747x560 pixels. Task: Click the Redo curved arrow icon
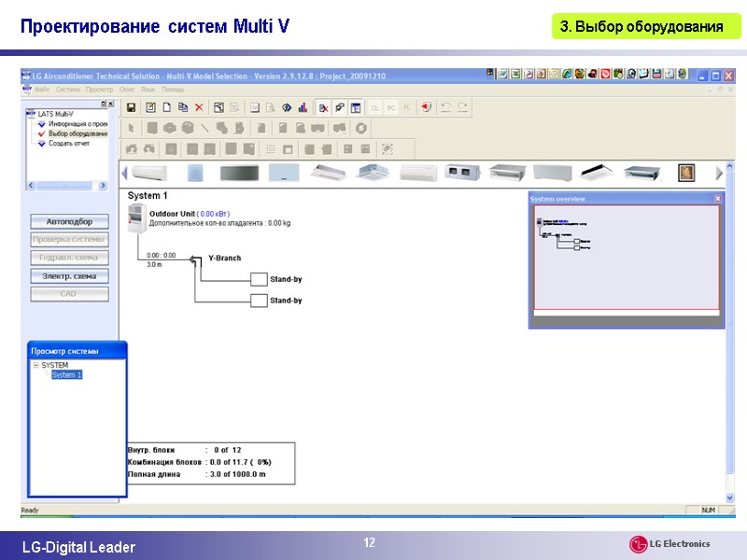tap(462, 107)
